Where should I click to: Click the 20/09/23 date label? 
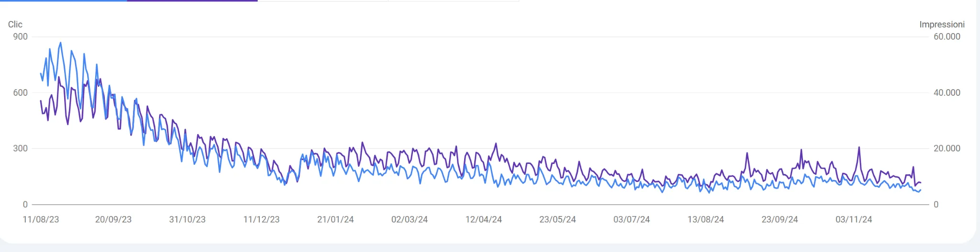coord(113,219)
